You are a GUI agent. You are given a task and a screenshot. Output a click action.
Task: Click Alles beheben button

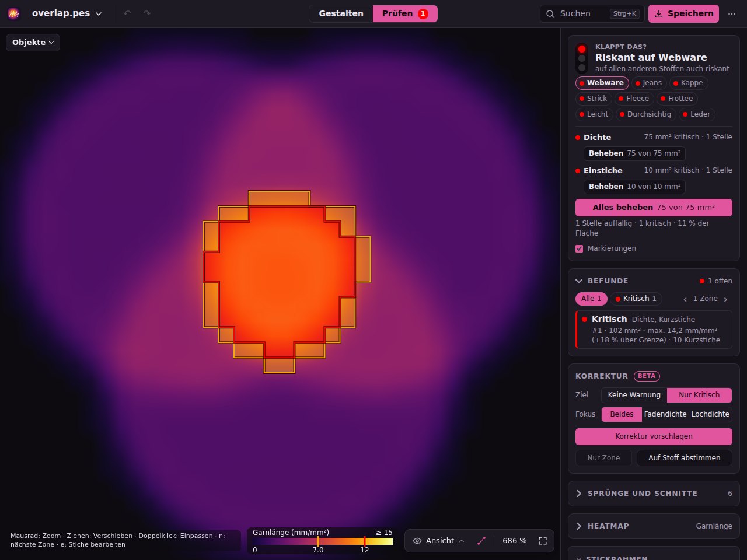click(654, 208)
